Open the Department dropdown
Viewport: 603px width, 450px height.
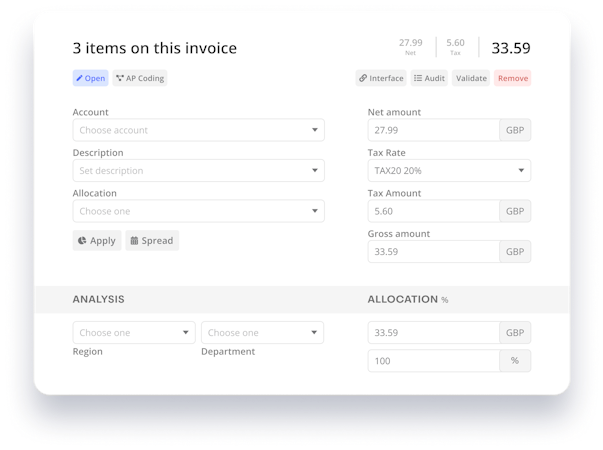(262, 333)
